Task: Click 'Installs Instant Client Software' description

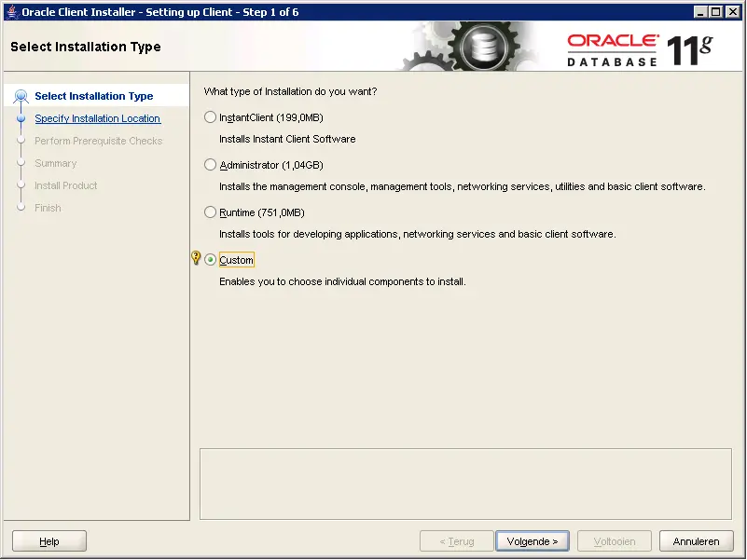Action: [287, 139]
